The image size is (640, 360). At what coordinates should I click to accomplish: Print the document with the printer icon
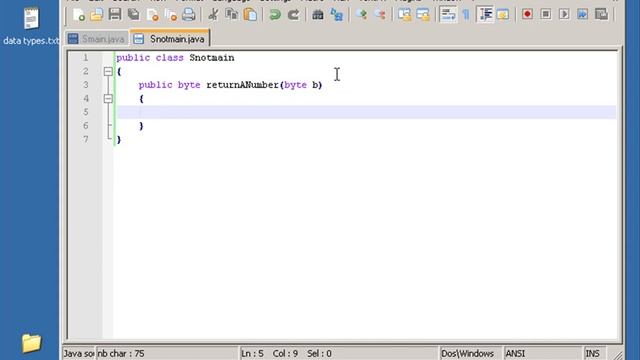pos(189,15)
